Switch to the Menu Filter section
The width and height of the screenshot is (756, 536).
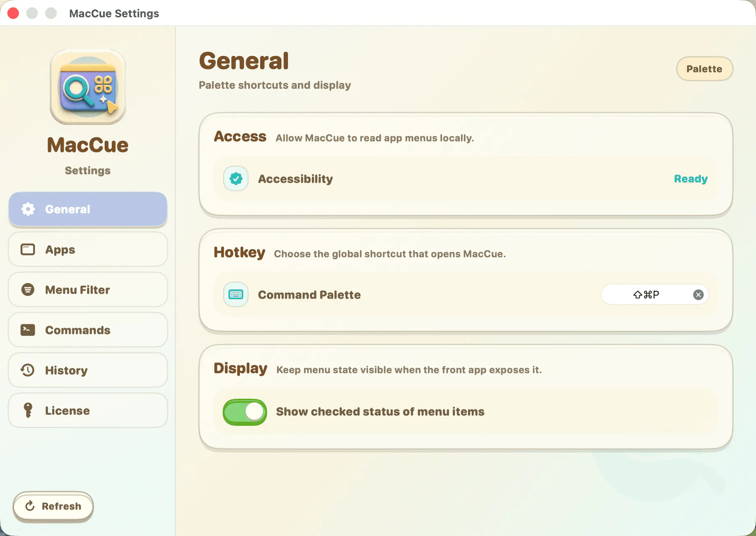pyautogui.click(x=88, y=290)
